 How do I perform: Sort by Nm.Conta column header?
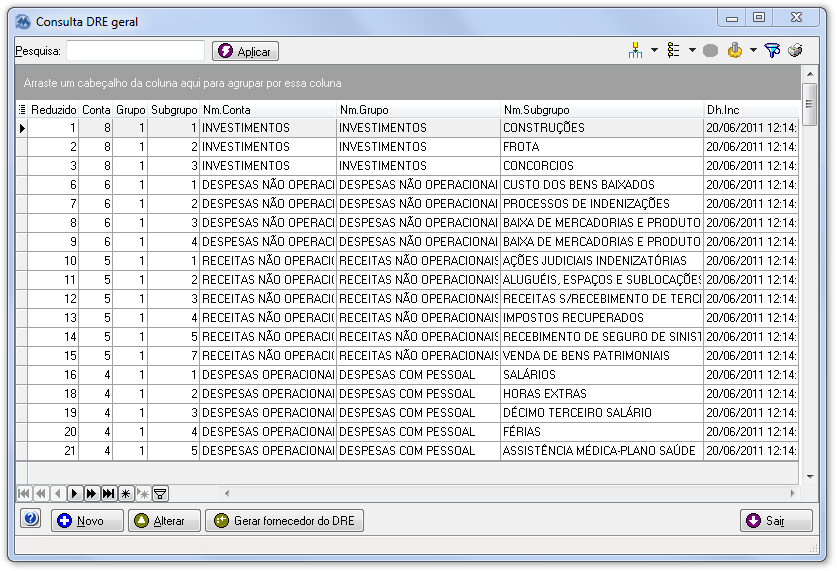(x=268, y=110)
